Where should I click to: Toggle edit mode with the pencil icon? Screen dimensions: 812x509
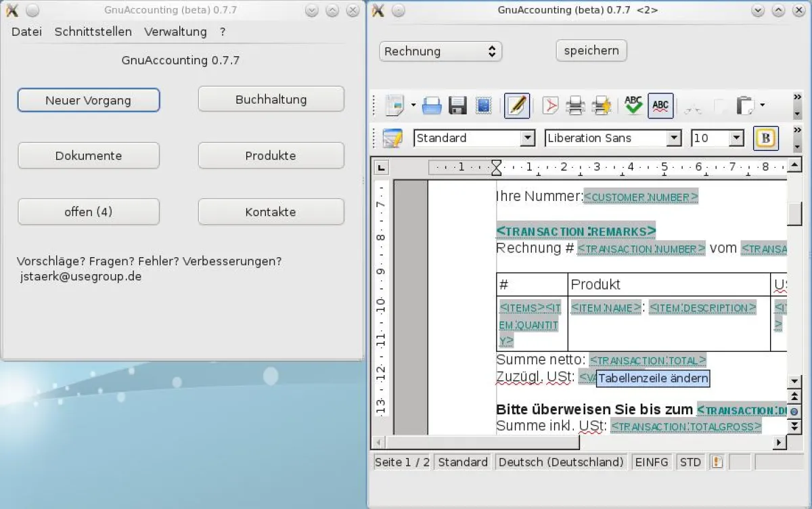(517, 106)
